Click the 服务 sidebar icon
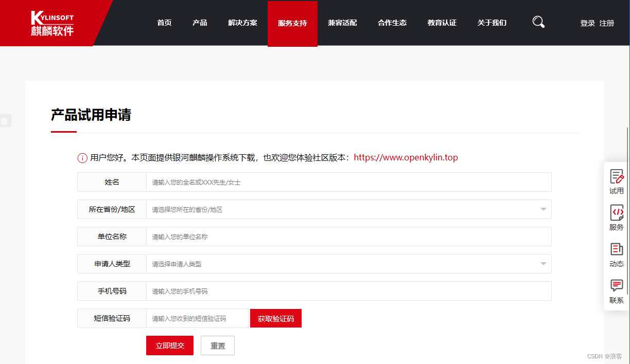 tap(616, 218)
